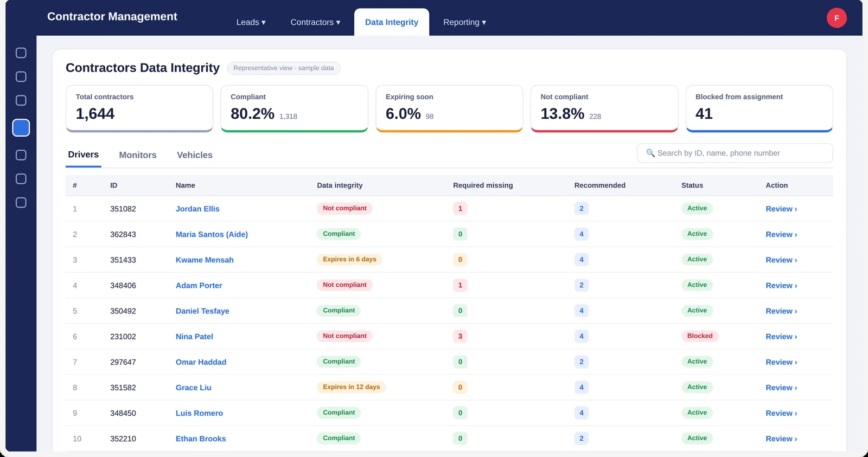Select ID 351082 in the table
The image size is (868, 457).
(123, 209)
